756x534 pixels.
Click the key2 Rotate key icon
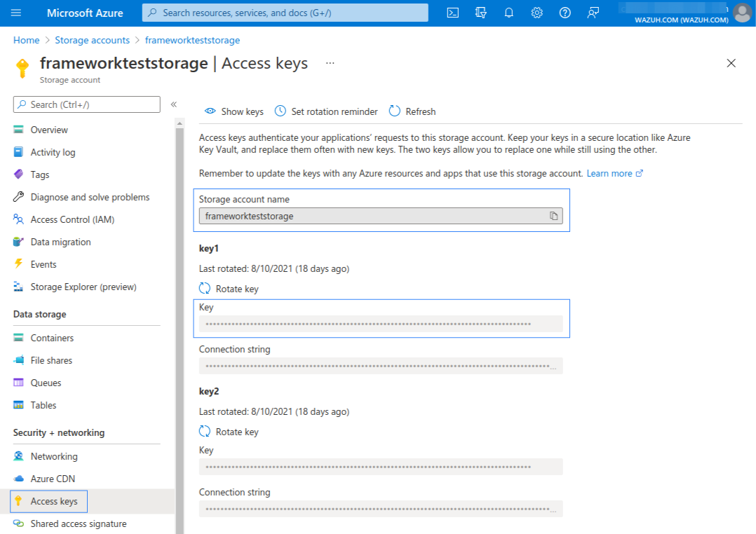point(205,432)
